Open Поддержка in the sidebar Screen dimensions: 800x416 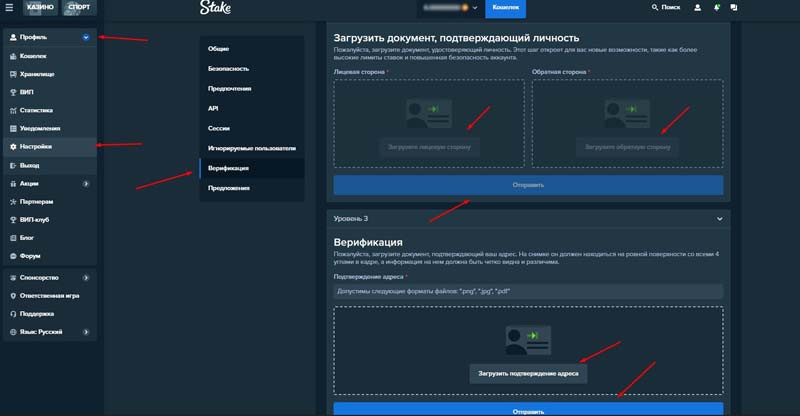tap(37, 313)
